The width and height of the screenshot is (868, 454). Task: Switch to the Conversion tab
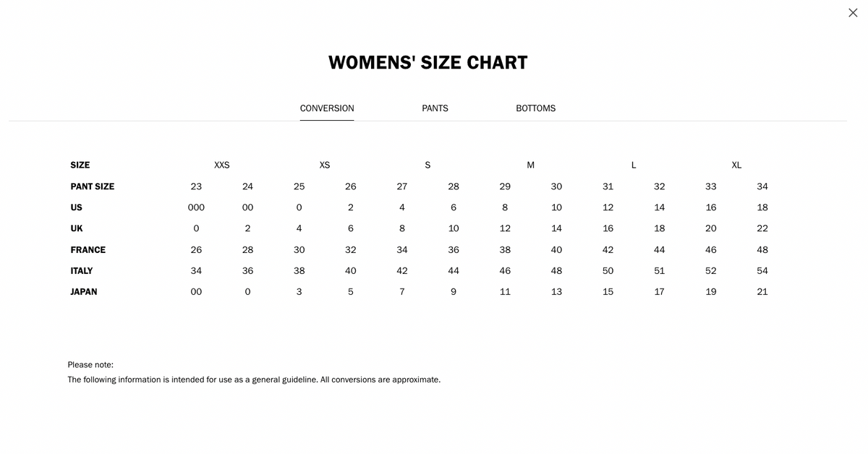(x=327, y=108)
